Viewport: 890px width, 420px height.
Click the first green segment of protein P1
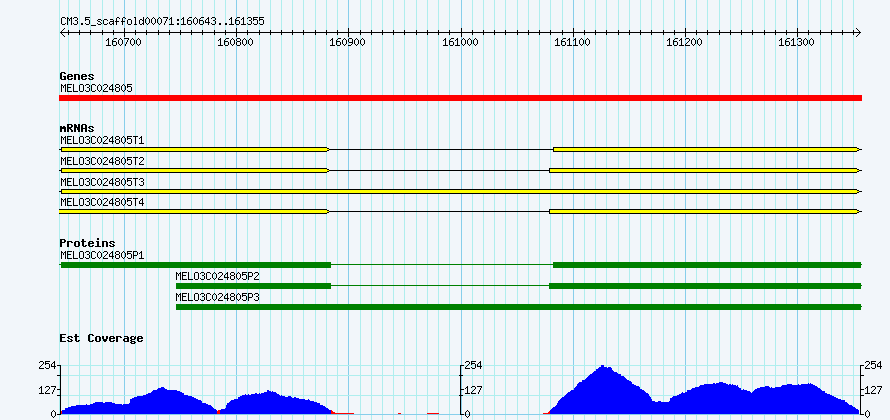point(195,265)
